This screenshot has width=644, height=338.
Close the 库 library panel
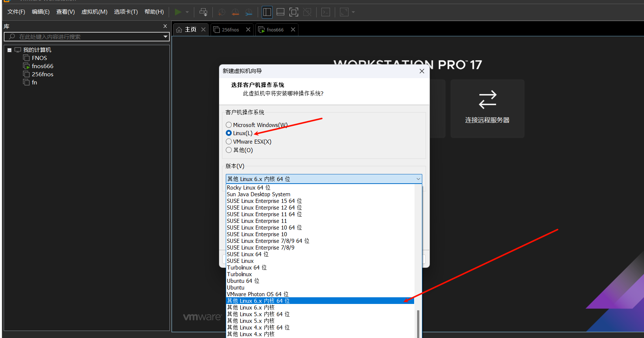[165, 26]
